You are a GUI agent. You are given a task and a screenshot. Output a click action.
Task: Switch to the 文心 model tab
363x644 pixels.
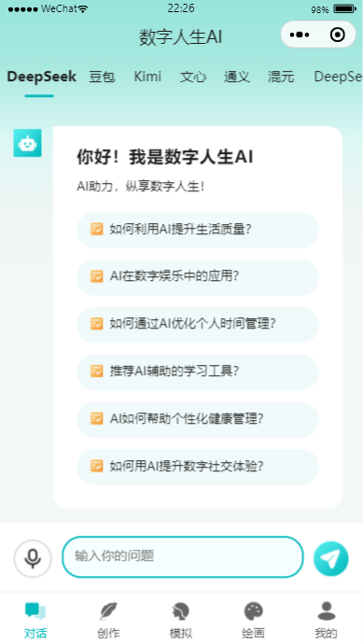tap(193, 77)
